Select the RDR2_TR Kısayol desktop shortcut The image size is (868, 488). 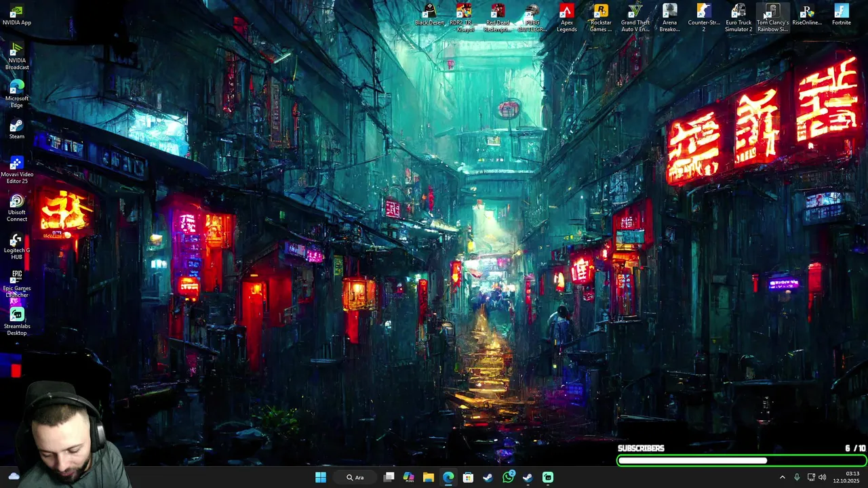pyautogui.click(x=464, y=18)
